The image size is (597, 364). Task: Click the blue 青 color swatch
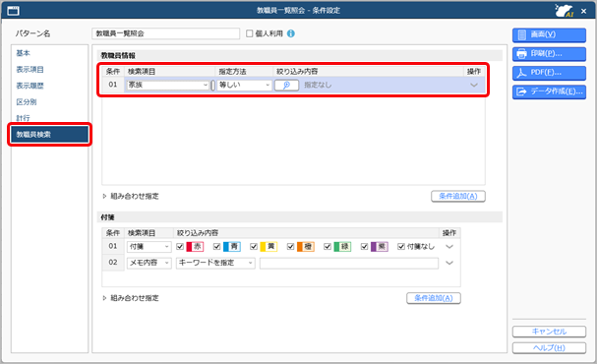pos(231,247)
